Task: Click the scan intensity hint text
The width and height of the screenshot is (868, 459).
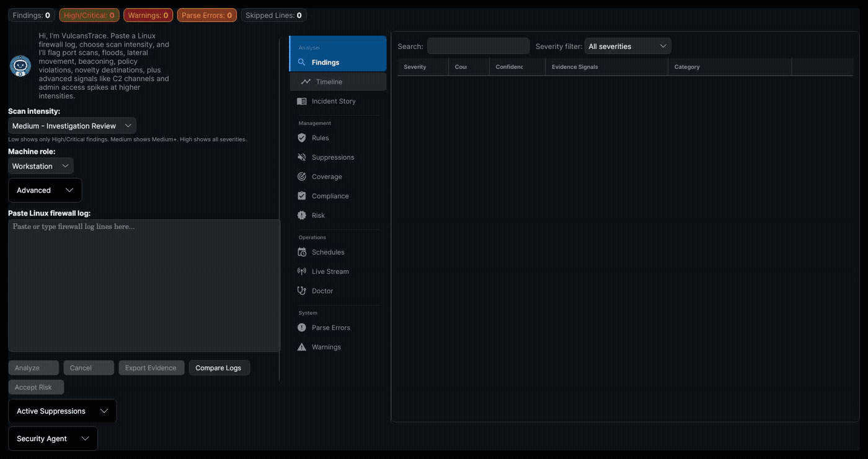Action: tap(127, 139)
